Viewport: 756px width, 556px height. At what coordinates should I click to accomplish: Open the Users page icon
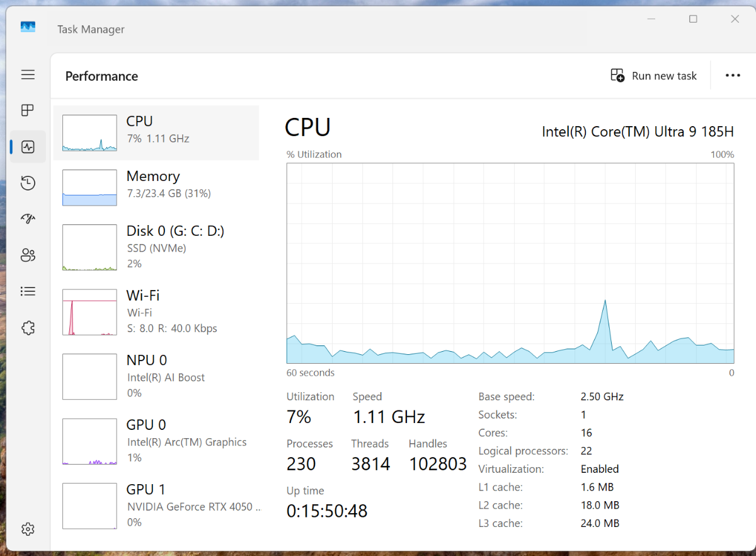pos(28,255)
